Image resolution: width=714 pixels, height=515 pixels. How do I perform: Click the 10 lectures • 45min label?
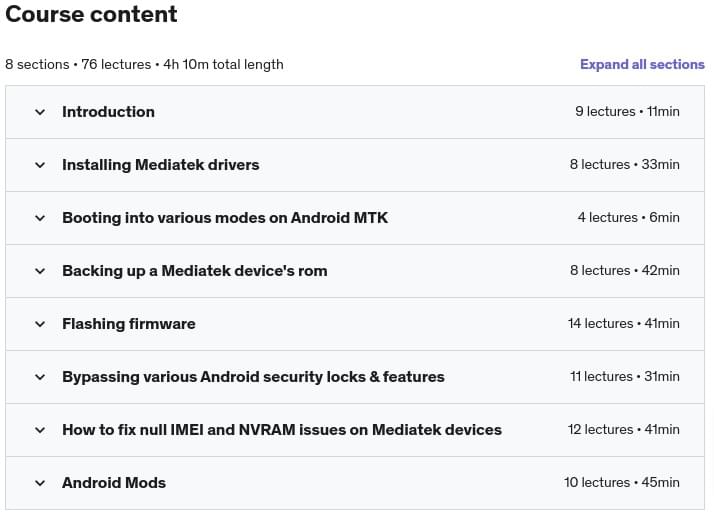[622, 482]
